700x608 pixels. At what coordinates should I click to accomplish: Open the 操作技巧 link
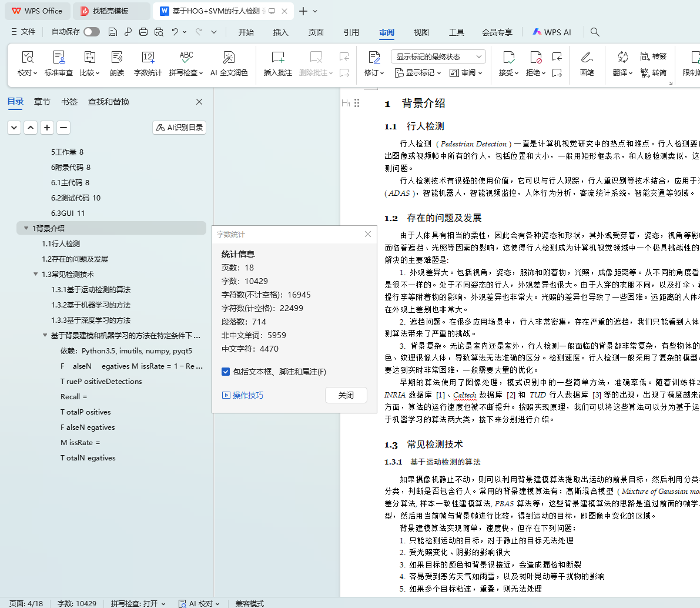click(x=243, y=395)
